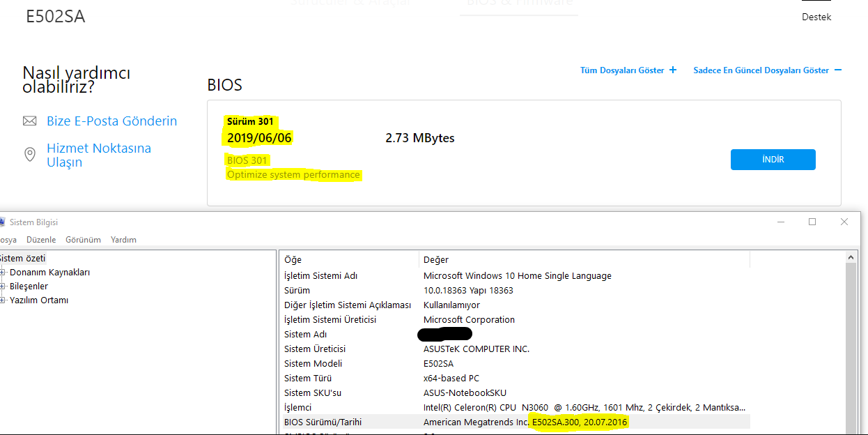868x435 pixels.
Task: Select the Bileşenler tree item
Action: click(x=29, y=287)
